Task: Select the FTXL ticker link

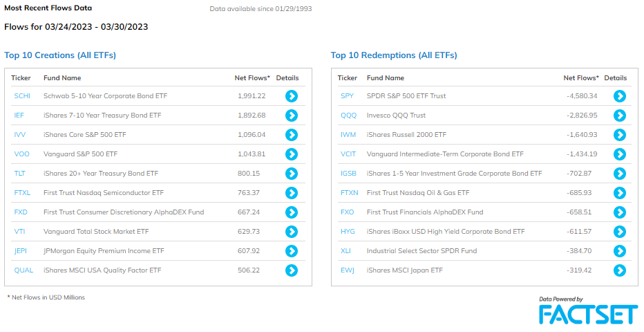Action: (x=22, y=192)
